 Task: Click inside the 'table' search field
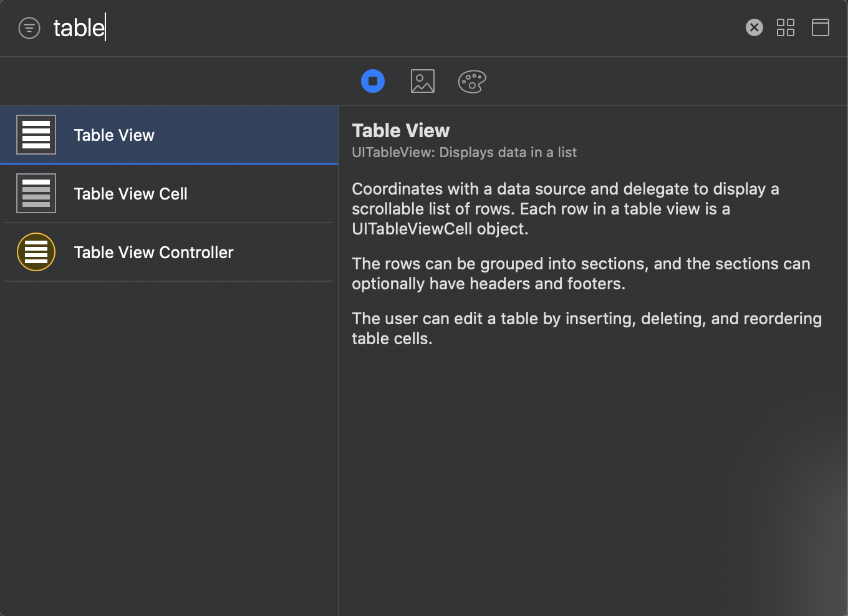[x=374, y=28]
